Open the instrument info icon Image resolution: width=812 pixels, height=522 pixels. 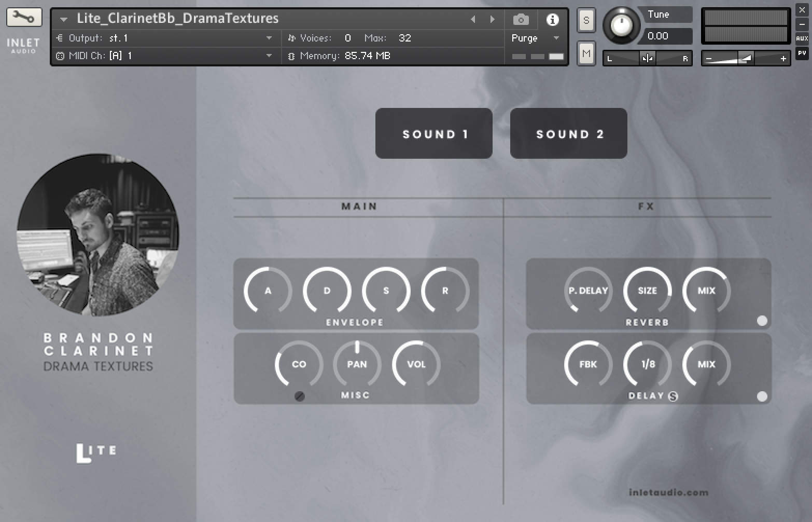coord(552,20)
